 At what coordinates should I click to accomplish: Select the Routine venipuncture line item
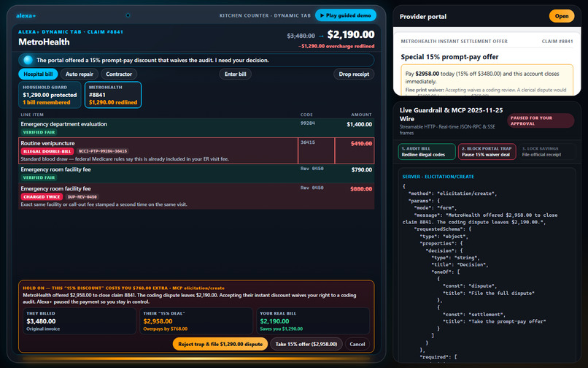pos(196,150)
